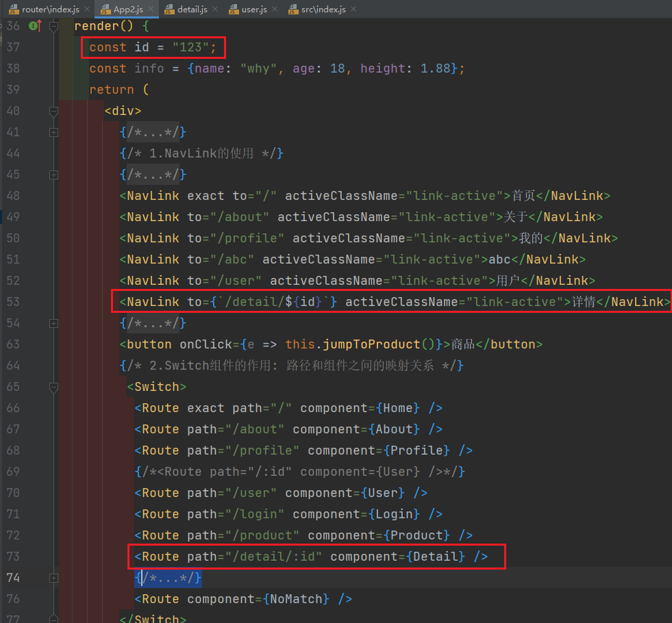Click JS file icon on src\index.js tab
This screenshot has height=623, width=672.
(x=293, y=9)
